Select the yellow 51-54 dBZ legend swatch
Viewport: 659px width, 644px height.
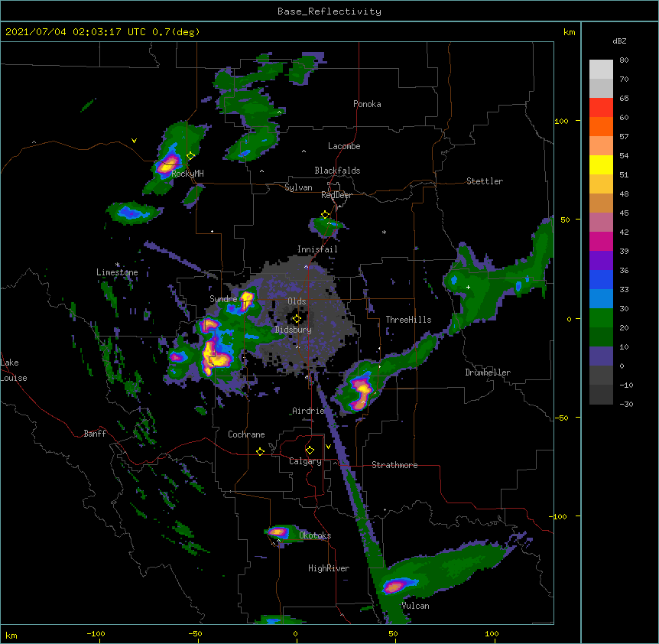601,164
